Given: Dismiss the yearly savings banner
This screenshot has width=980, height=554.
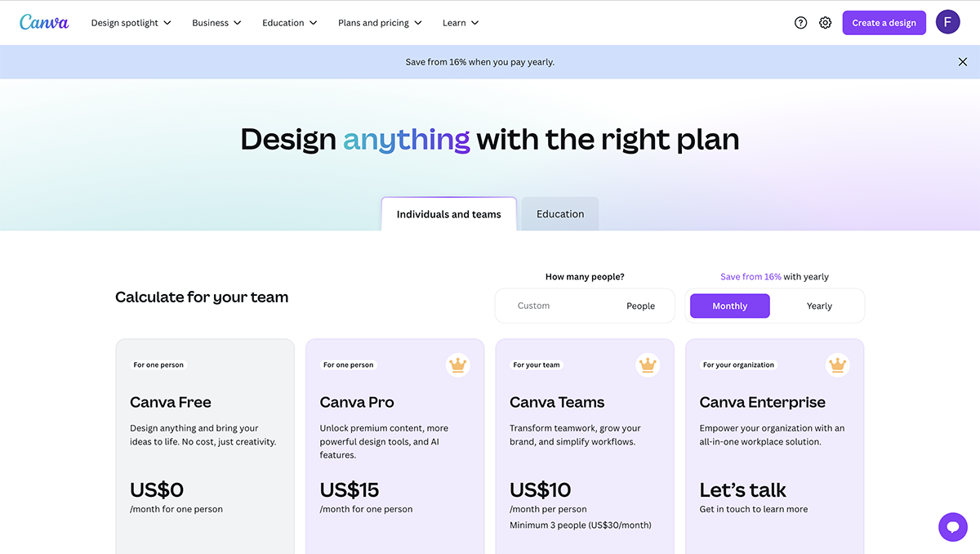Looking at the screenshot, I should [x=962, y=61].
